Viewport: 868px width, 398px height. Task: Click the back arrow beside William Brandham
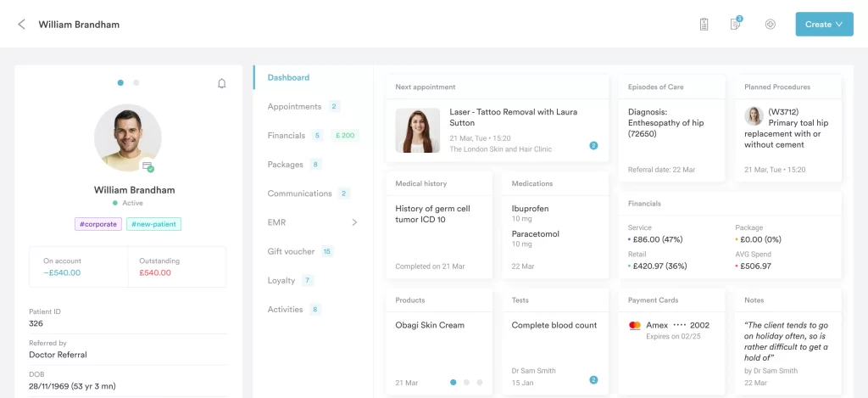click(21, 25)
